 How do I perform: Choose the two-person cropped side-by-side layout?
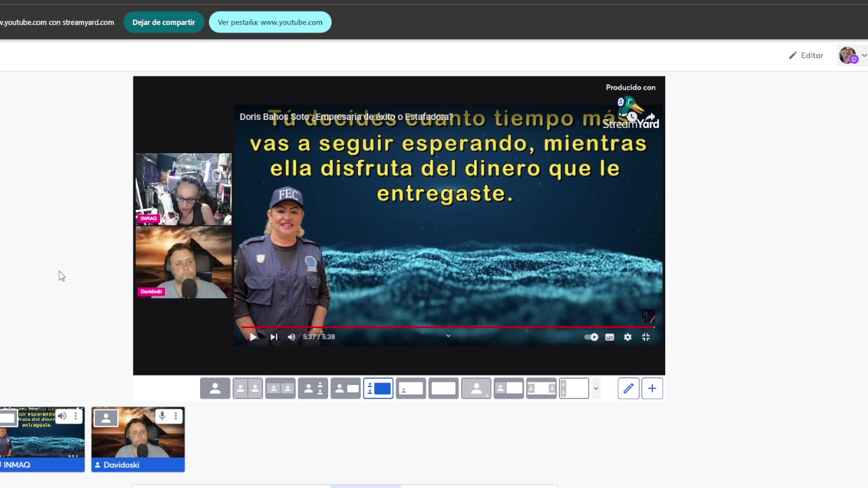pos(248,388)
